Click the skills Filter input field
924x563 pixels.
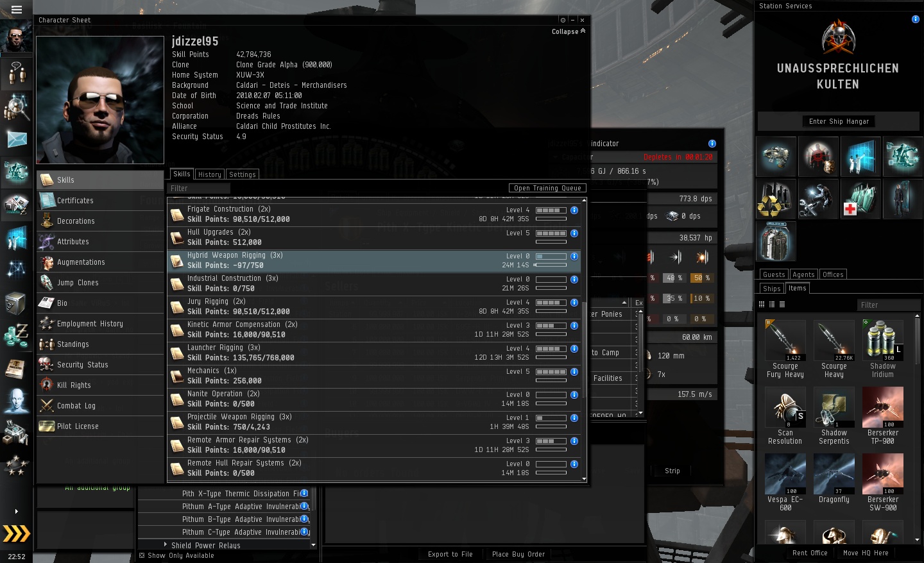(x=198, y=189)
